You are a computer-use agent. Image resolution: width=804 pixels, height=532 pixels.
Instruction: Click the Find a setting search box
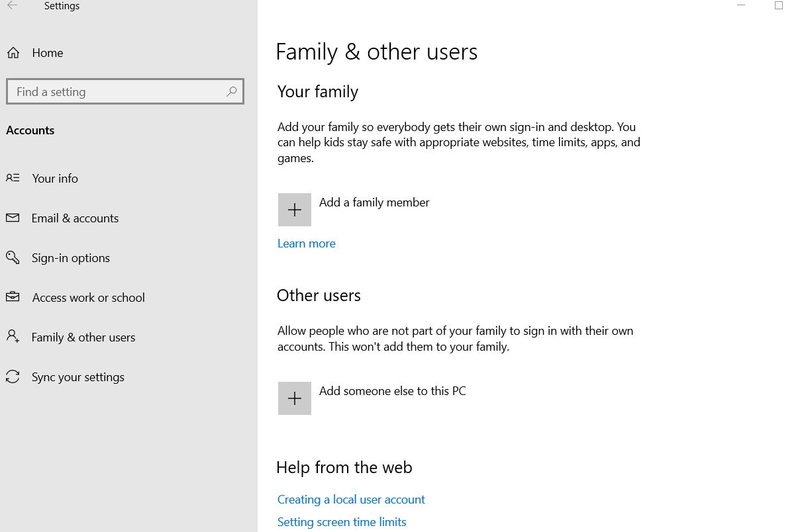(125, 92)
